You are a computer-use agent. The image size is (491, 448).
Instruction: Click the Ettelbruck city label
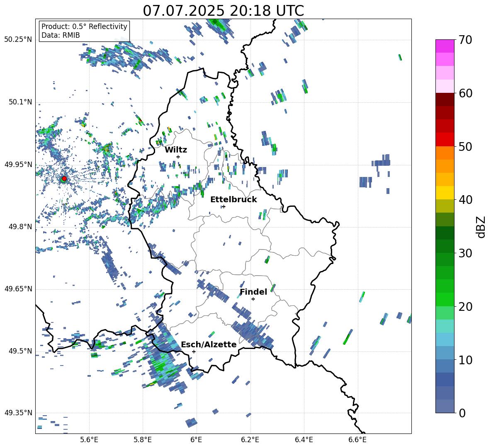coord(233,200)
